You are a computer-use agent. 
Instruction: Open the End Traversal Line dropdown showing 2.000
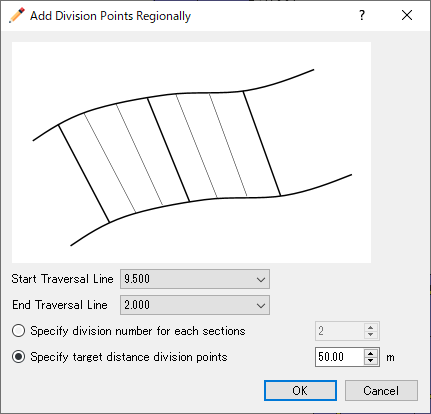click(195, 305)
